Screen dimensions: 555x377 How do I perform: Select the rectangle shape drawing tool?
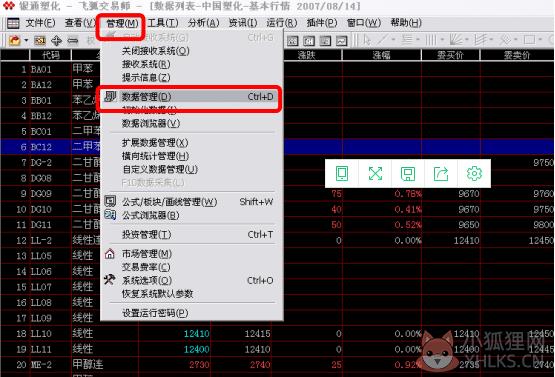click(x=529, y=40)
